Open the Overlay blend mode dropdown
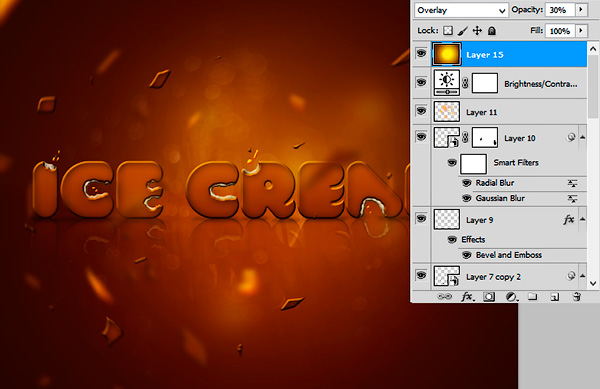The image size is (600, 389). coord(461,10)
